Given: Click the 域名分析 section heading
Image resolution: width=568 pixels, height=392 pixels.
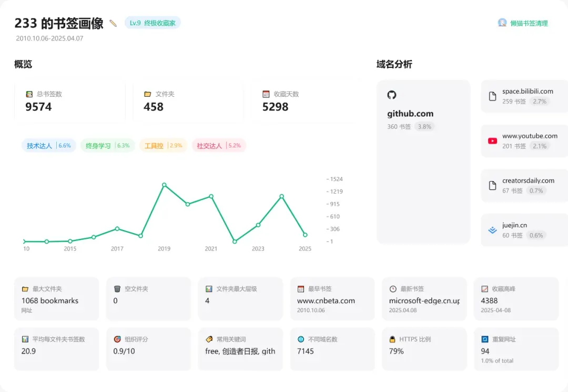Looking at the screenshot, I should (x=394, y=65).
